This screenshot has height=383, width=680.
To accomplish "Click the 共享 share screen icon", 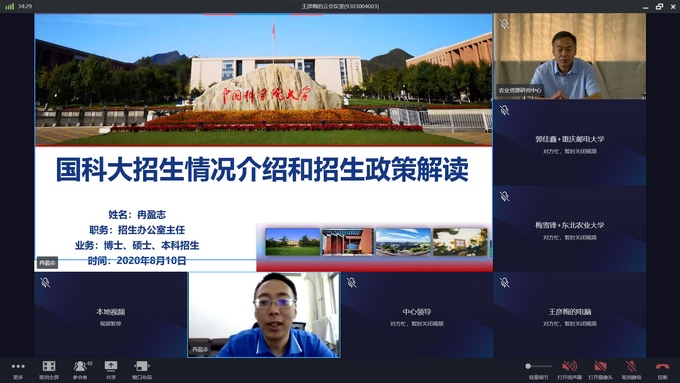I will pyautogui.click(x=111, y=370).
